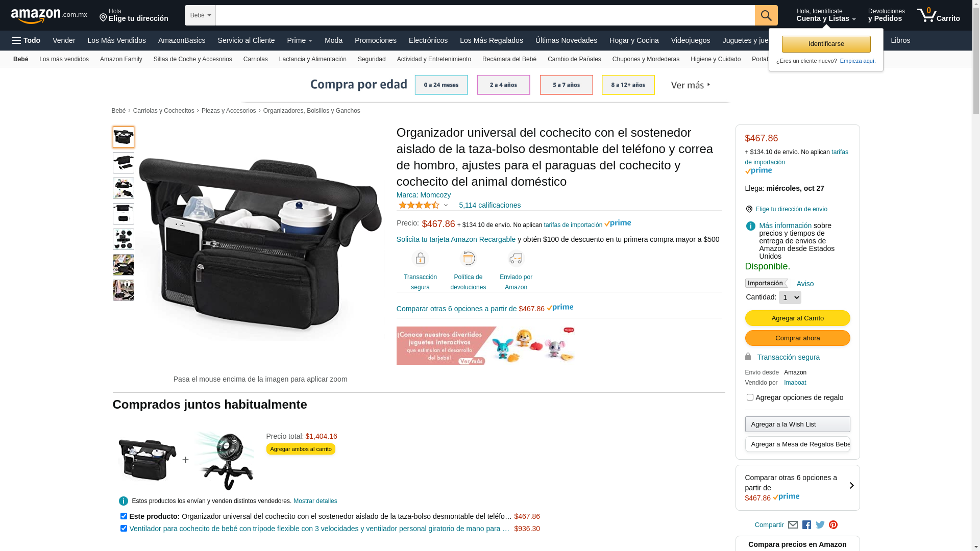Viewport: 980px width, 551px height.
Task: Share product on Facebook icon
Action: 806,525
